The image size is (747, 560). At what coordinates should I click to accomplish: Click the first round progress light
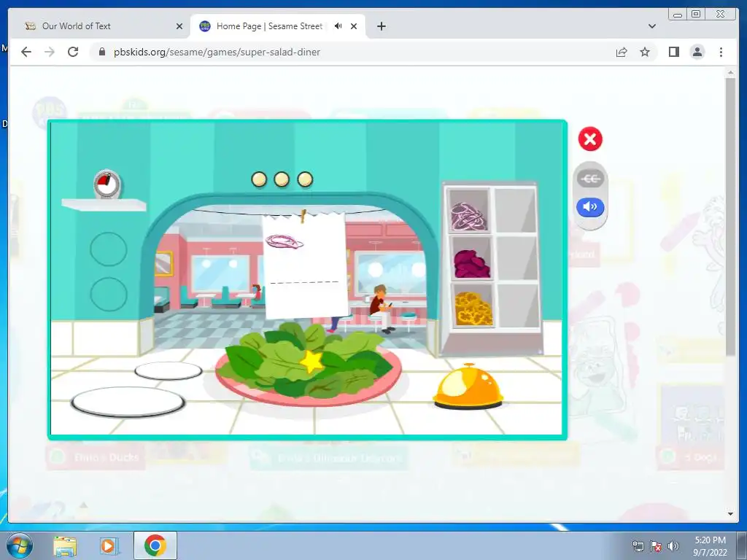[259, 179]
